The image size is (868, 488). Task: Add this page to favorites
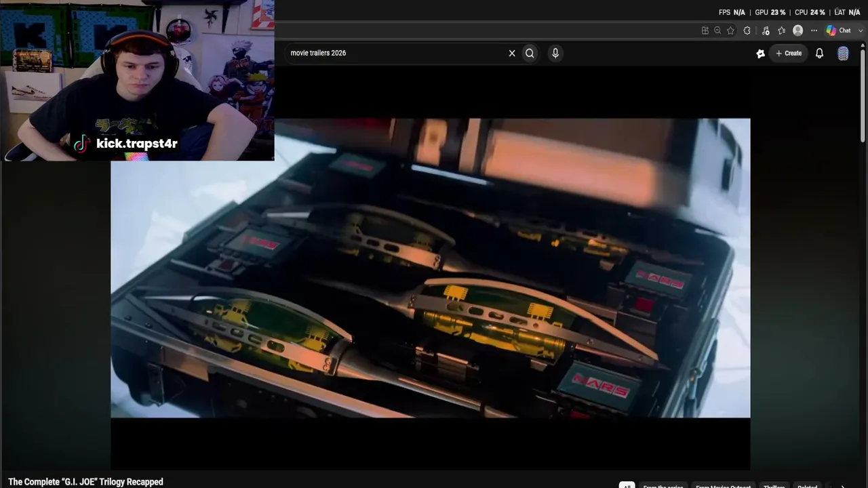point(730,30)
